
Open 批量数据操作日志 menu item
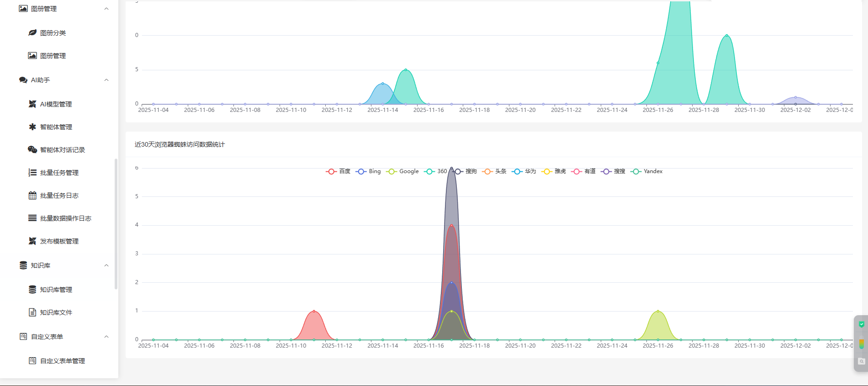(65, 218)
